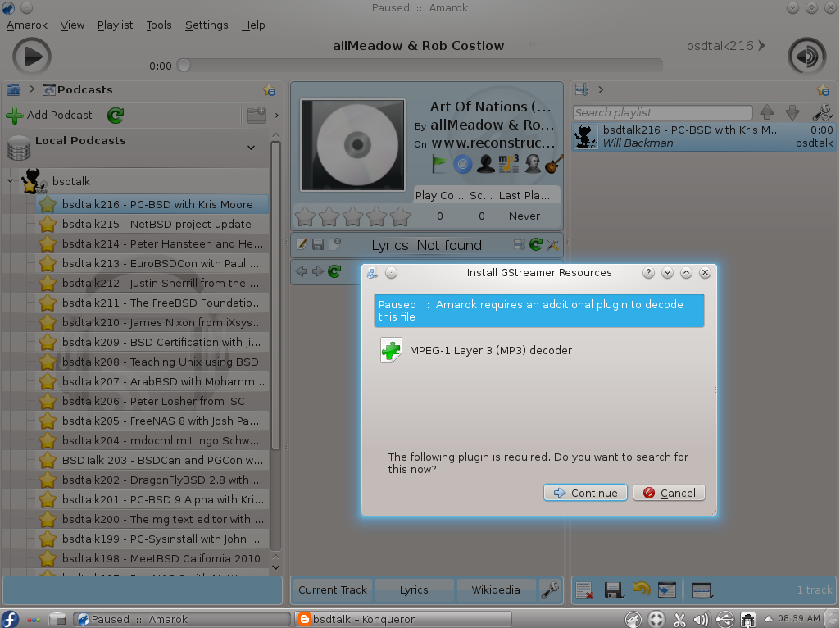Click the podcast list vertical scrollbar
Image resolution: width=840 pixels, height=628 pixels.
[x=276, y=295]
